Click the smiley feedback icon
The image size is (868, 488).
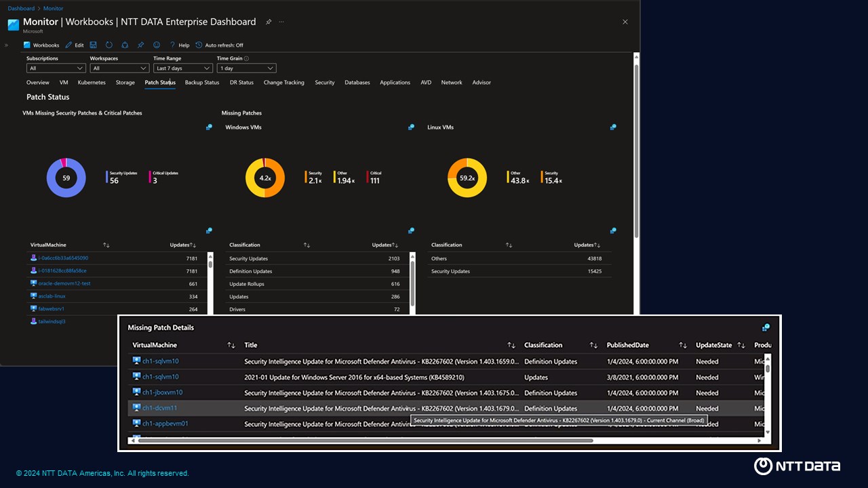tap(157, 45)
